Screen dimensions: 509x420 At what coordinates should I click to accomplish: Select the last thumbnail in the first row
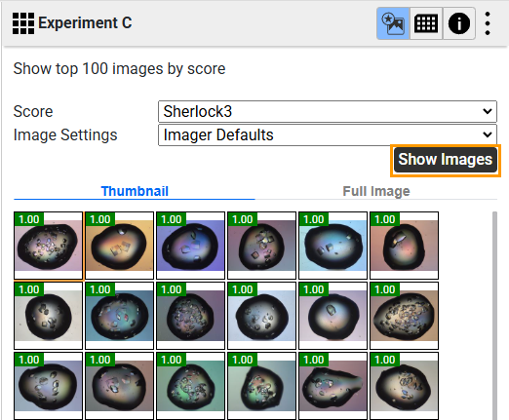(404, 246)
